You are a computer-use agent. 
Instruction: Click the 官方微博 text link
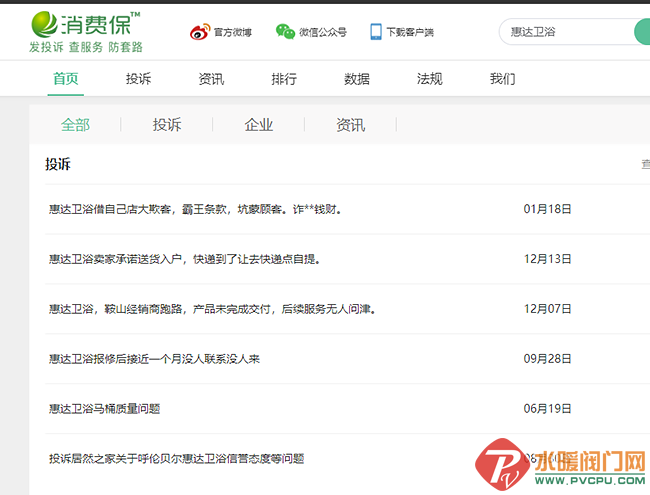click(233, 32)
